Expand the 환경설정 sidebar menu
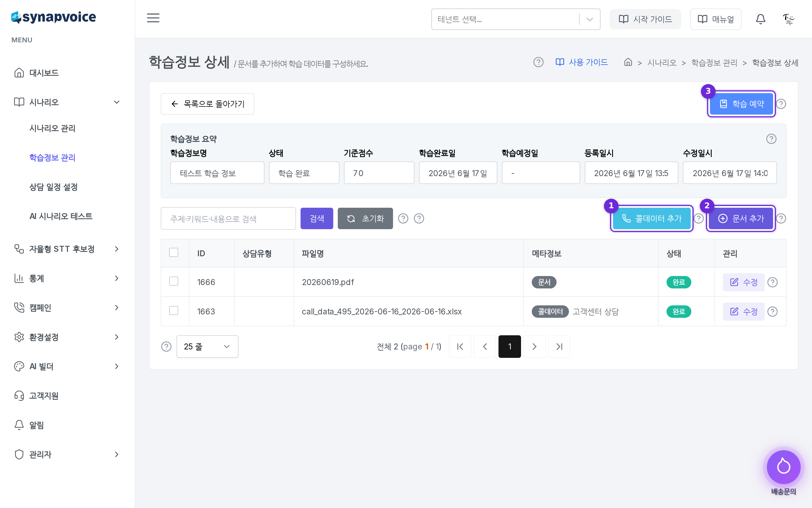The image size is (812, 508). pyautogui.click(x=67, y=337)
